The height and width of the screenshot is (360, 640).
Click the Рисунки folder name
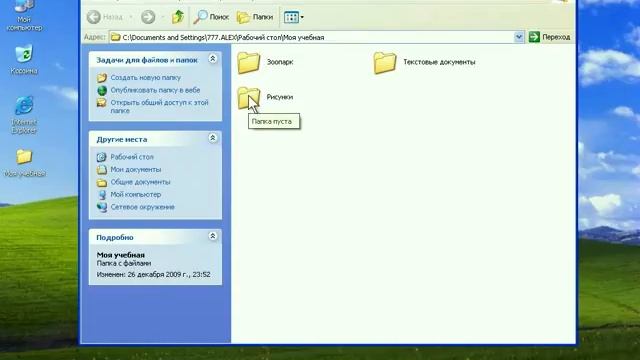click(x=280, y=97)
